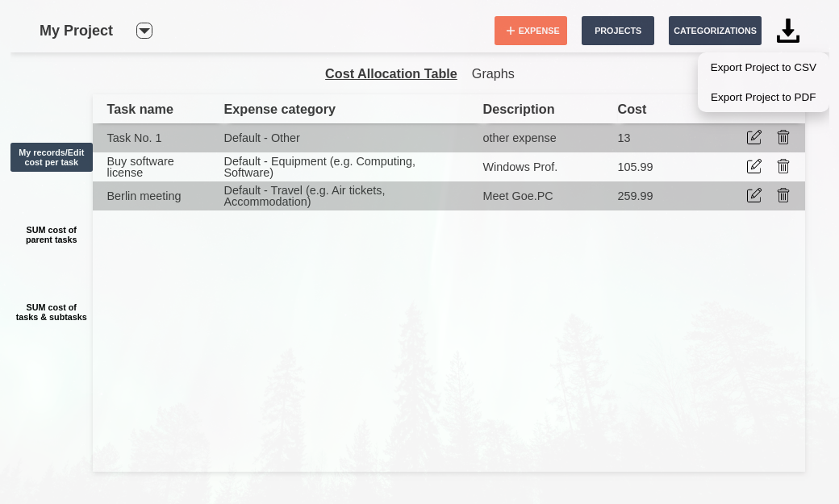This screenshot has width=839, height=504.
Task: Switch to the Graphs tab
Action: click(x=493, y=74)
